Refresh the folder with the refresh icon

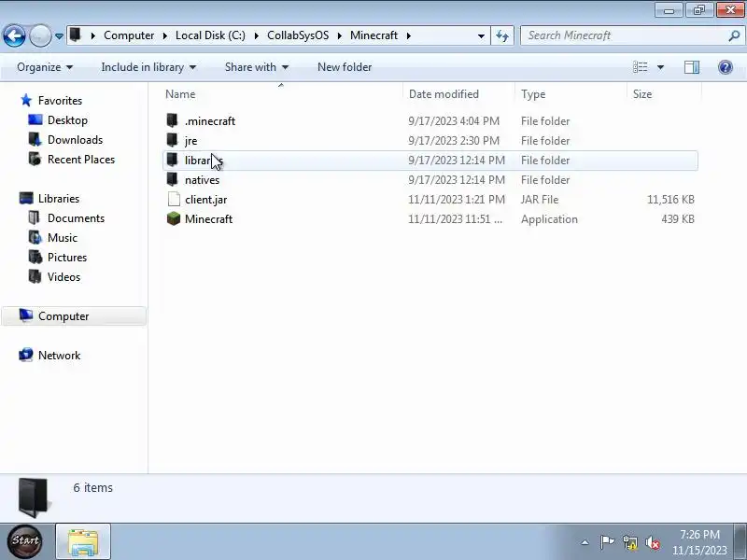tap(502, 36)
